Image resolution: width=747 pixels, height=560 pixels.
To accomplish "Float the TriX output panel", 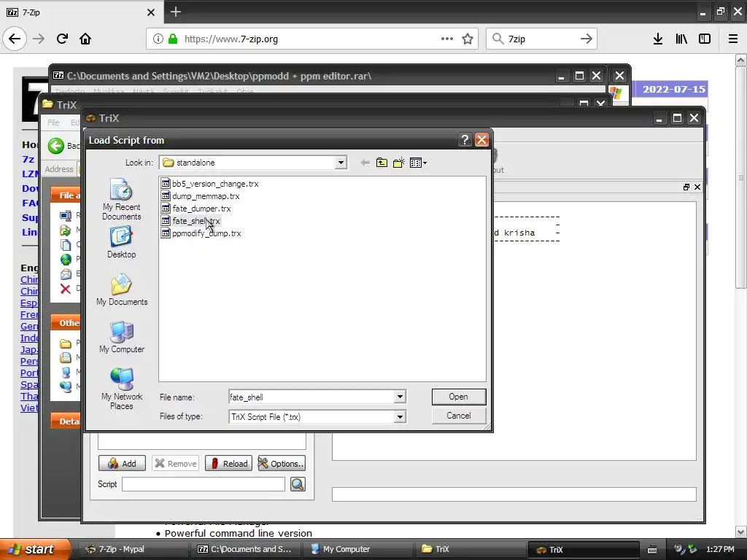I will click(686, 187).
